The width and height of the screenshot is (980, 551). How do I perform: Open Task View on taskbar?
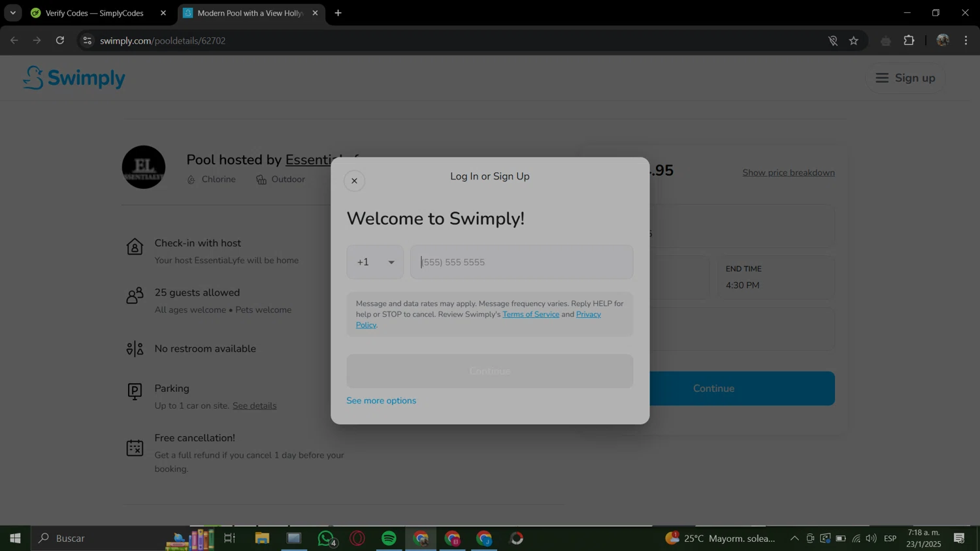(229, 538)
